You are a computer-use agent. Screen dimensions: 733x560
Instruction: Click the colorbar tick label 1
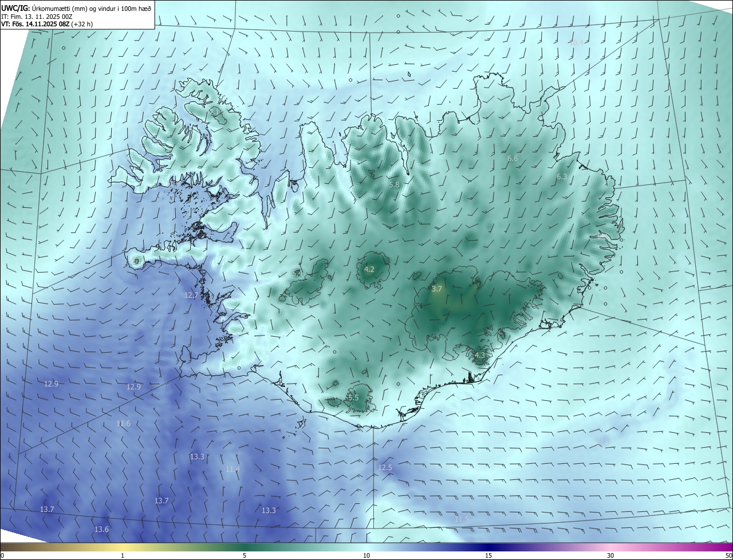click(x=123, y=556)
